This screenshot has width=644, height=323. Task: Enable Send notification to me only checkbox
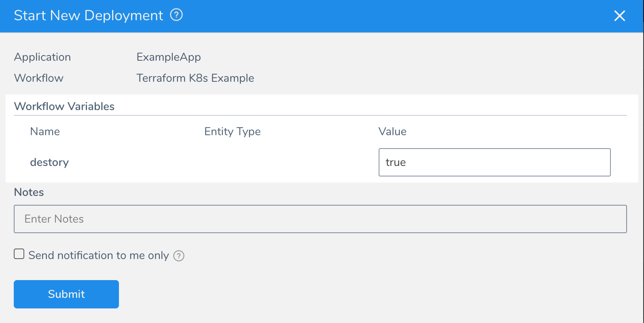point(19,254)
